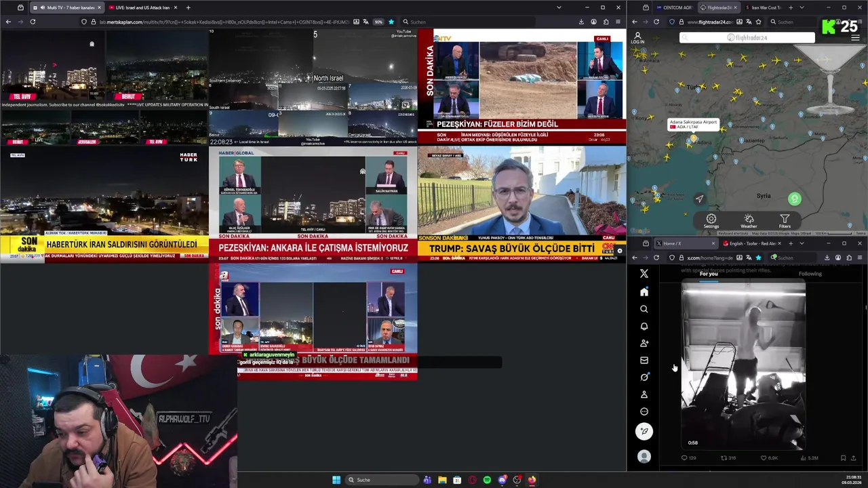The image size is (868, 488).
Task: Open Windows Start button
Action: 336,480
